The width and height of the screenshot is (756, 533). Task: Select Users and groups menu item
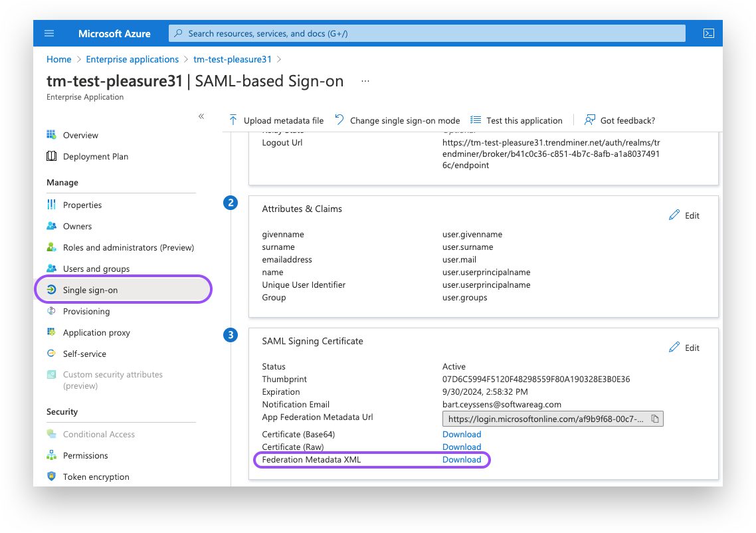point(96,268)
